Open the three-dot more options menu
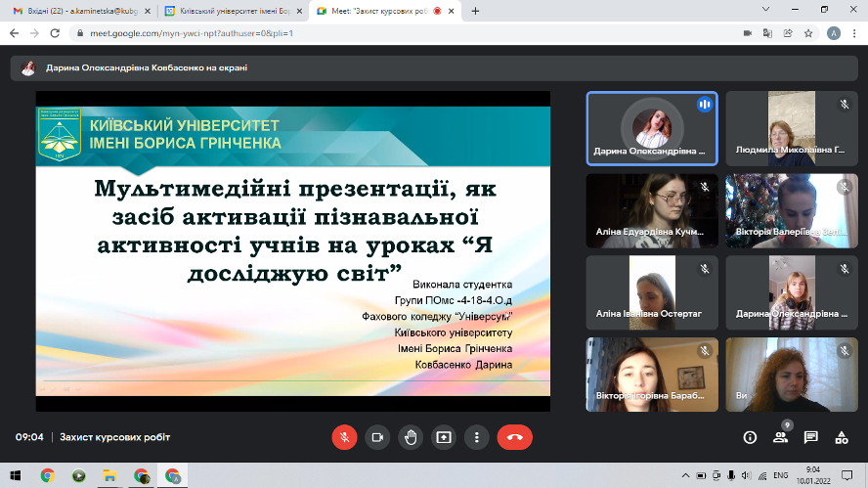This screenshot has width=868, height=488. click(x=476, y=437)
